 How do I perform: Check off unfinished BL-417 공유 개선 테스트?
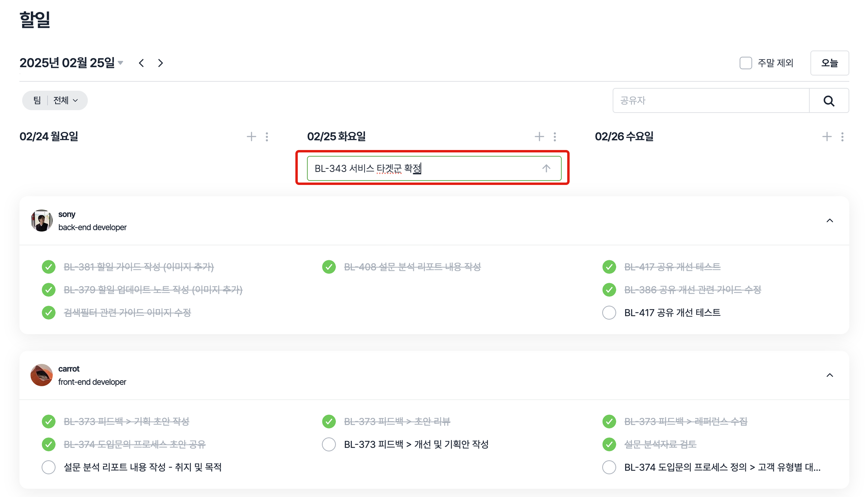pyautogui.click(x=609, y=313)
